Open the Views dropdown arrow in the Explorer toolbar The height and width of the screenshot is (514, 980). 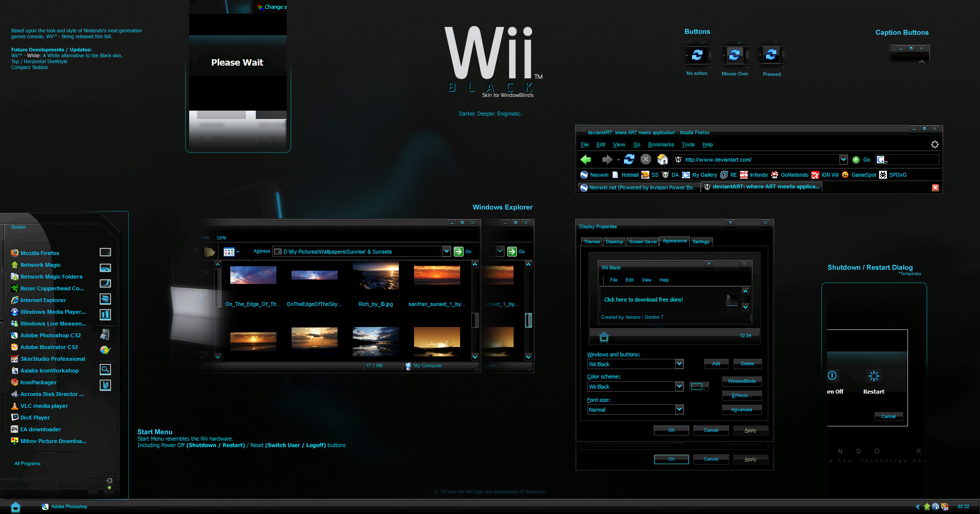(x=238, y=252)
